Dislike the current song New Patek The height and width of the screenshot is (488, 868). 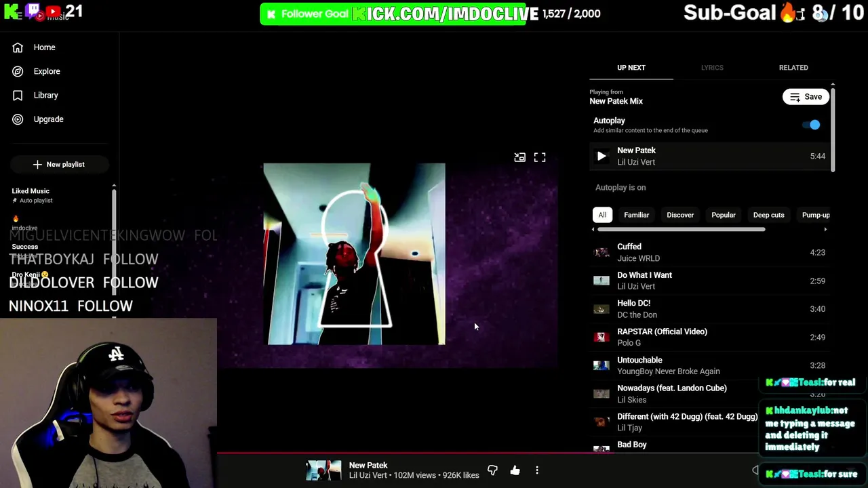(492, 470)
